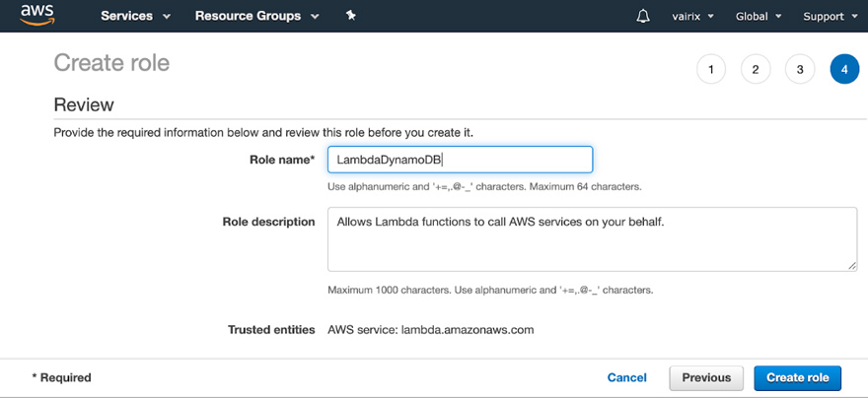Screen dimensions: 868x398
Task: Click the '* Required' footer note
Action: coord(61,378)
